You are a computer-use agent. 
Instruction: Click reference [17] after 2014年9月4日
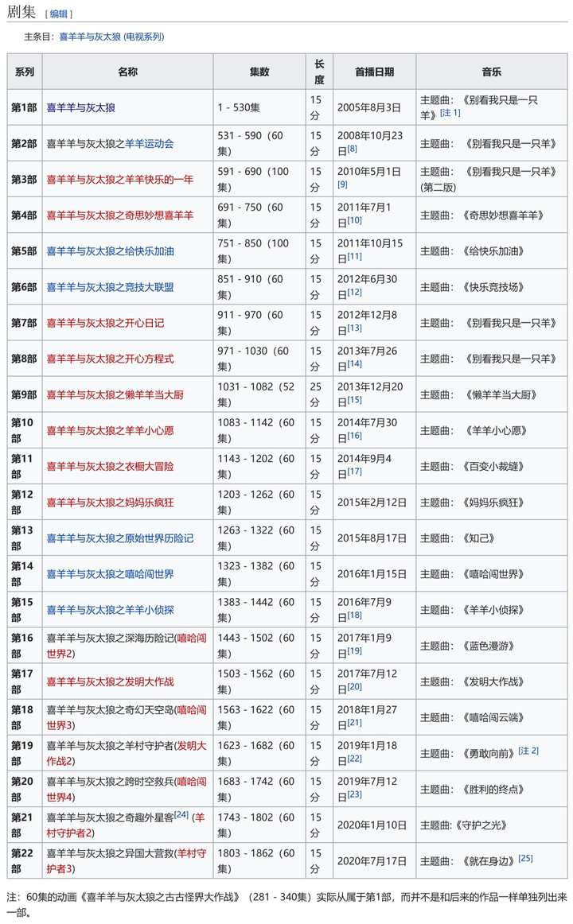[354, 472]
